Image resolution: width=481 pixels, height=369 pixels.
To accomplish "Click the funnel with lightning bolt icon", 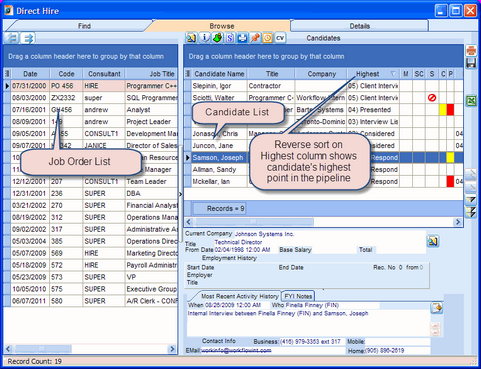I will [x=471, y=212].
